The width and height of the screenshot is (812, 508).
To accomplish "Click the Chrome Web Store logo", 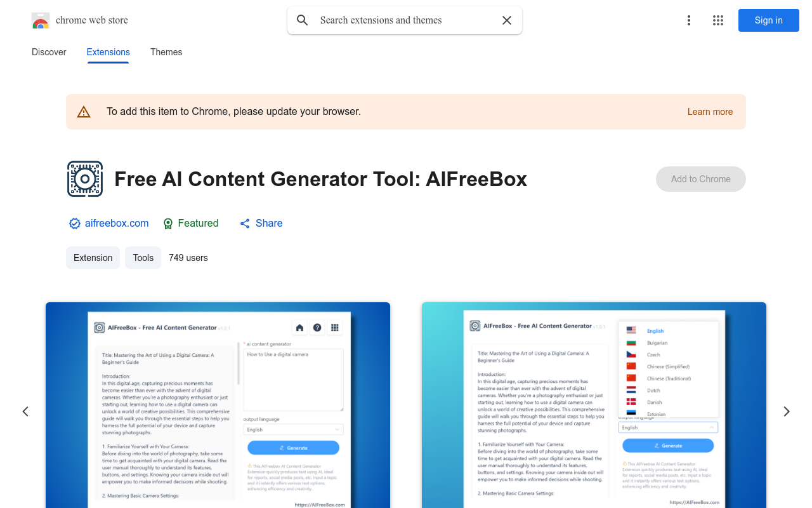I will pos(41,20).
